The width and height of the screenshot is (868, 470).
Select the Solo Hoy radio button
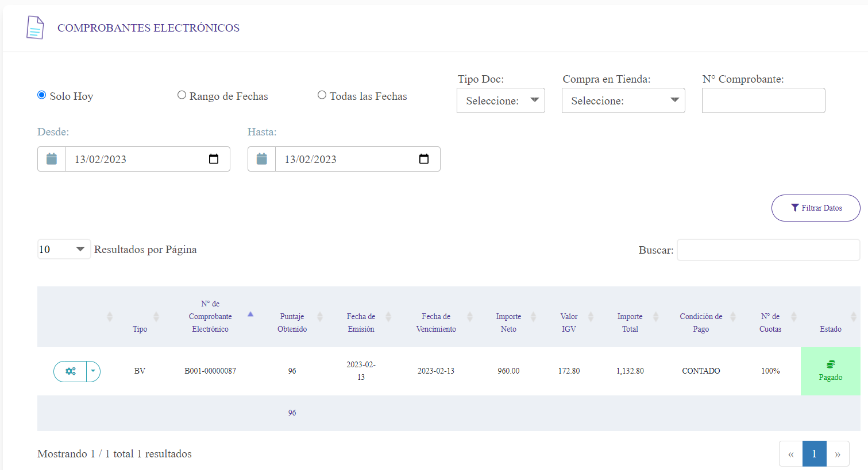click(x=41, y=95)
